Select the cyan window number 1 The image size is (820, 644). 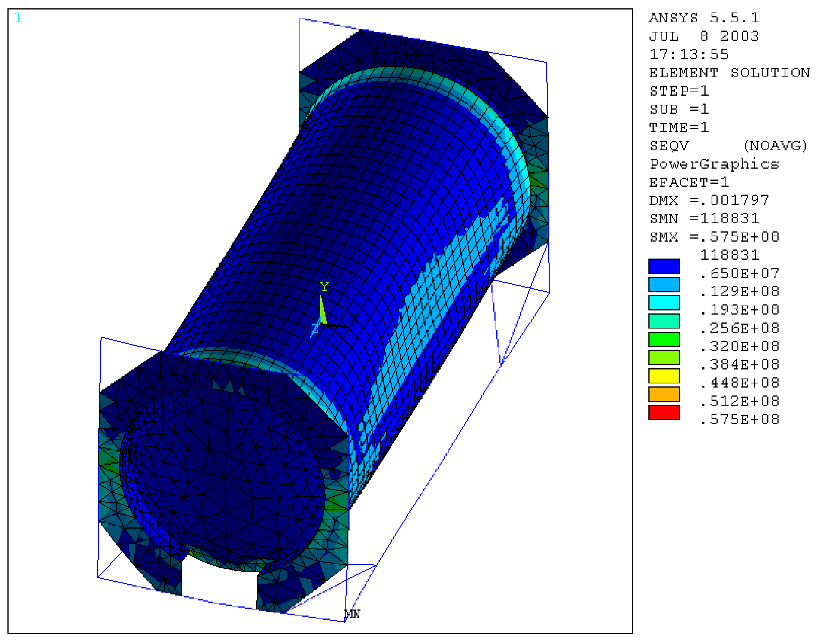point(18,18)
